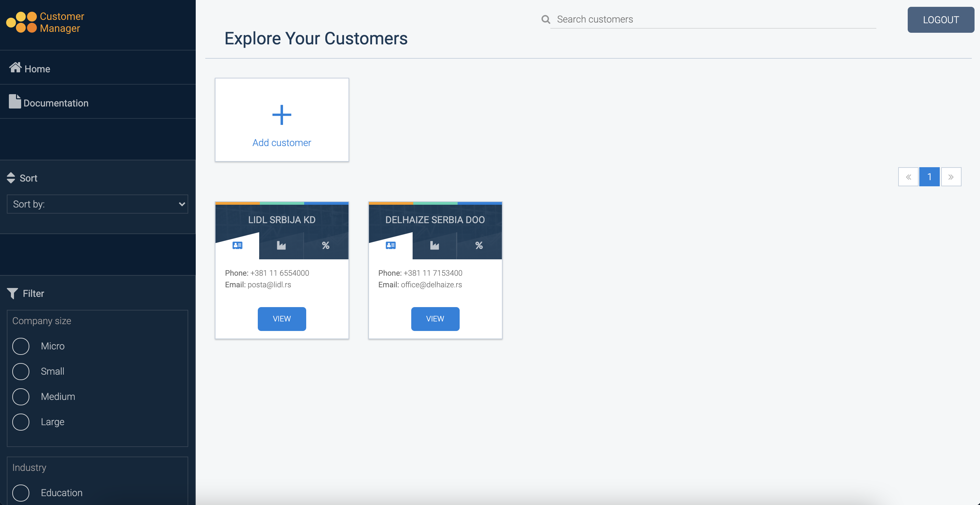Open Documentation in the sidebar
Screen dimensions: 980x505
[x=56, y=103]
